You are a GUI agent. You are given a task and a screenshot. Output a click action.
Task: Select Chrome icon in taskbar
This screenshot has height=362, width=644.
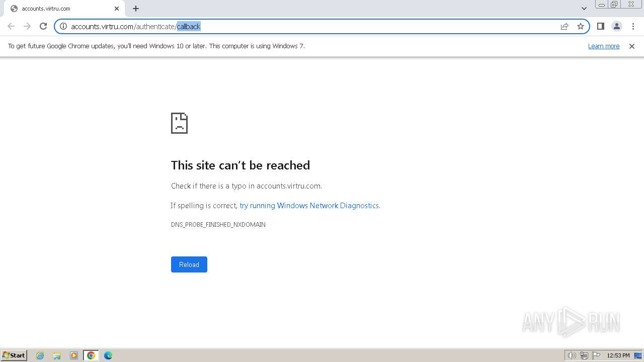[x=91, y=355]
